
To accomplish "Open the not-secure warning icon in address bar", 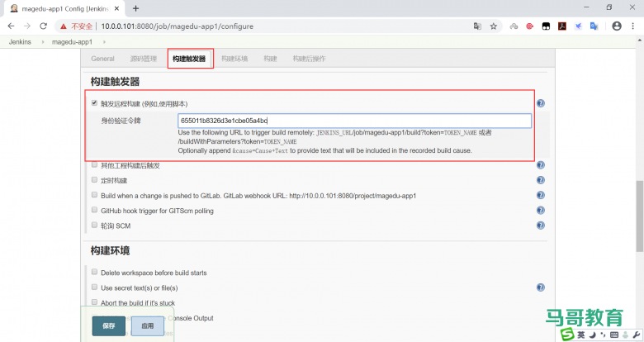I will (x=64, y=26).
